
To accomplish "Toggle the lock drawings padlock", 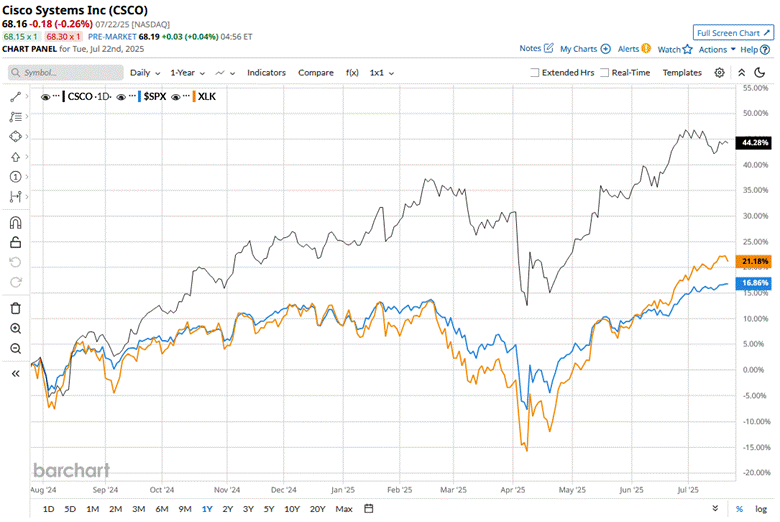I will click(15, 242).
